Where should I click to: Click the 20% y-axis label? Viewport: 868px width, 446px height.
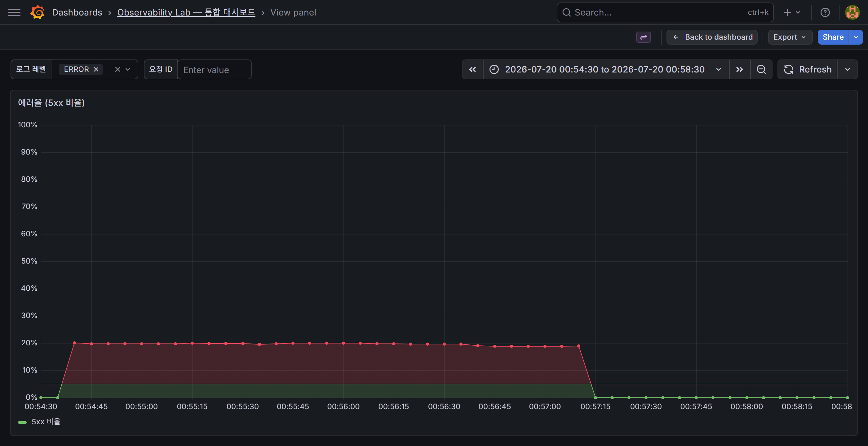click(x=29, y=343)
